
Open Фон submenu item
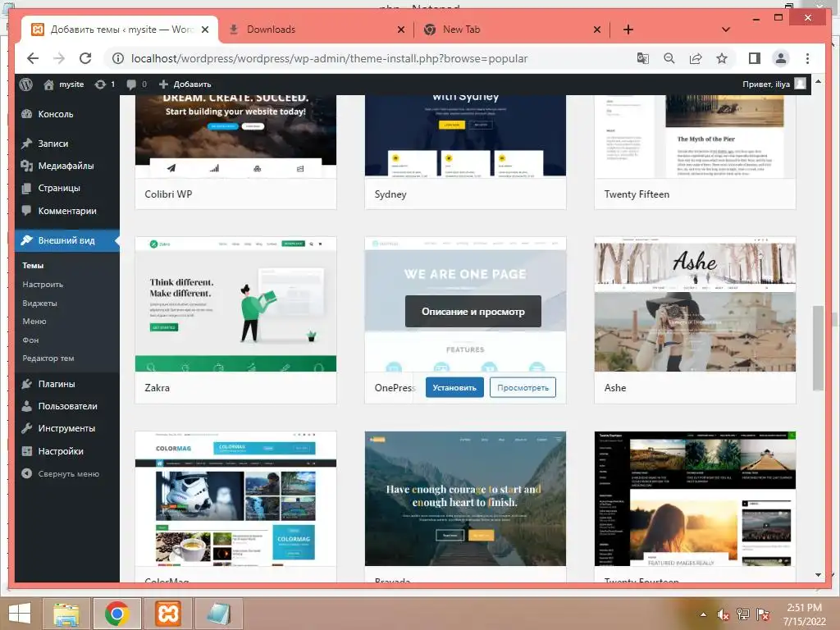[30, 340]
